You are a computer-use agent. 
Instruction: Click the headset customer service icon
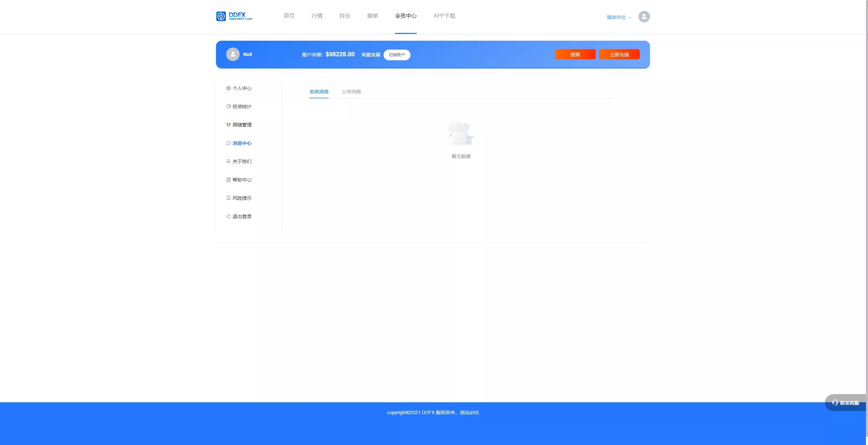click(x=835, y=403)
